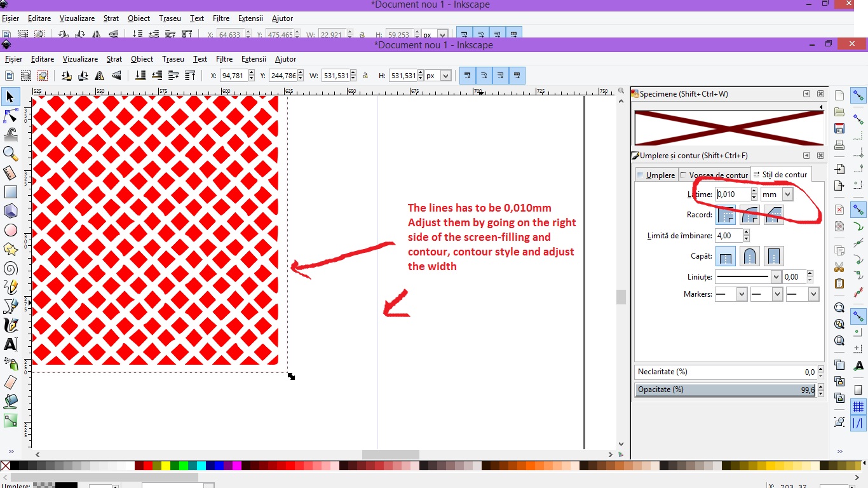Screen dimensions: 868x488
Task: Select the 3D Box tool
Action: tap(10, 210)
